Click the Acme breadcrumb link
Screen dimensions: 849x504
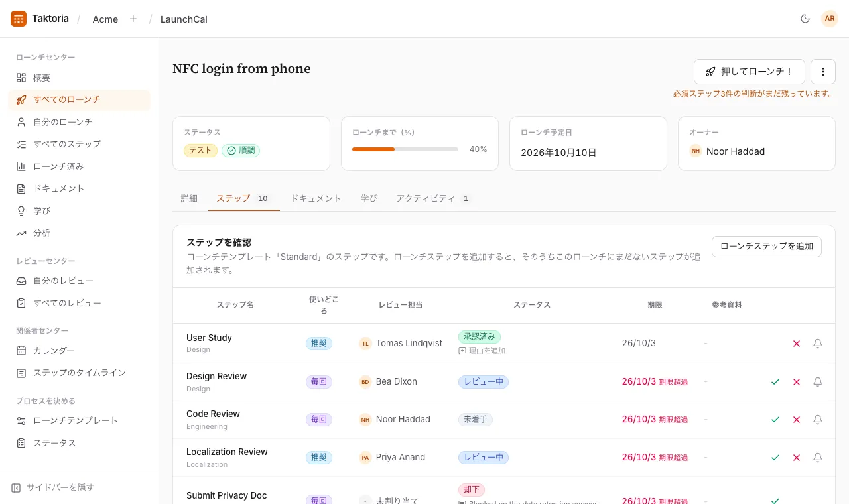pyautogui.click(x=105, y=19)
